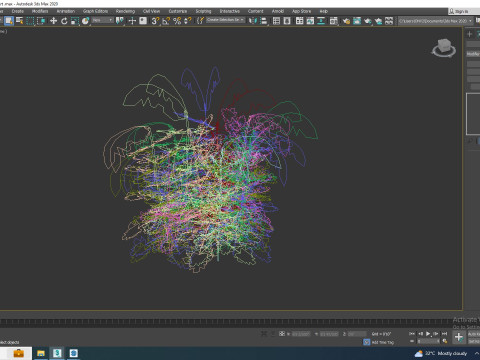Click the current frame number field

[x=429, y=341]
